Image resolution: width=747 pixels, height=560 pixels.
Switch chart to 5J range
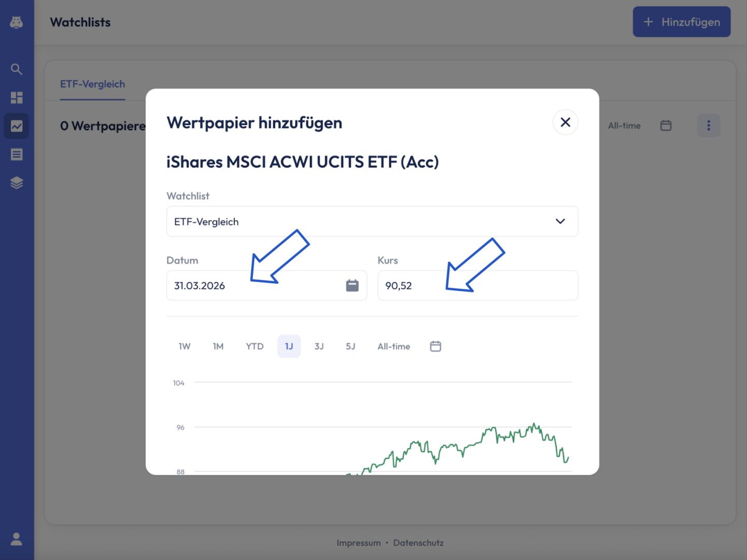(350, 346)
